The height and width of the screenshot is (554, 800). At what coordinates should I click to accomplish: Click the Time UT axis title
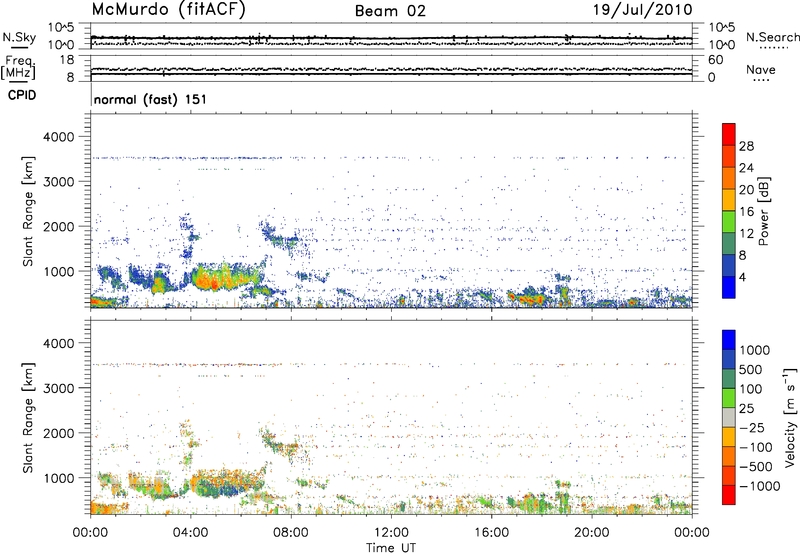391,548
